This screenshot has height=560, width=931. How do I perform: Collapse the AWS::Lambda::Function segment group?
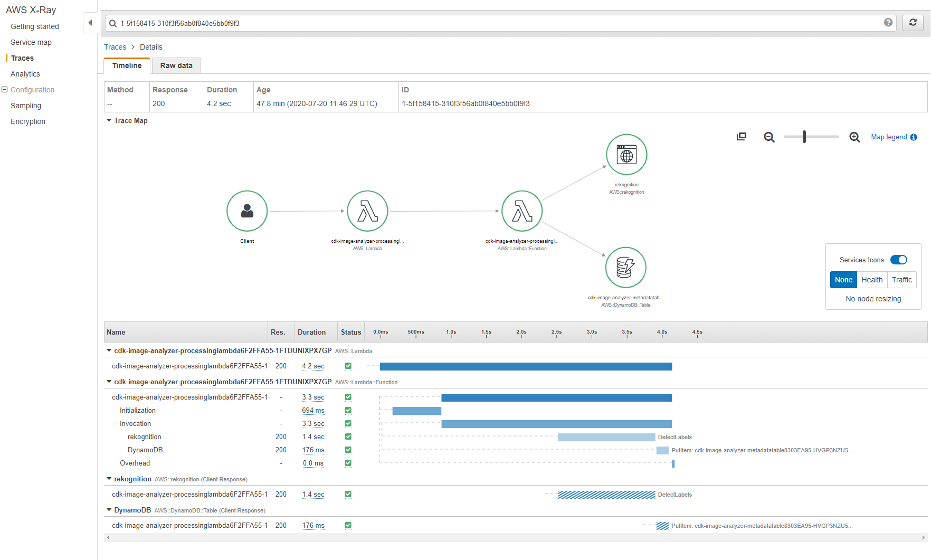coord(109,382)
